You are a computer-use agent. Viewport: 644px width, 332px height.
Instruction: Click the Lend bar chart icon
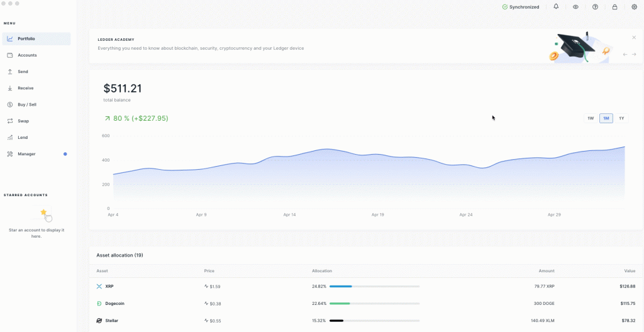(10, 137)
